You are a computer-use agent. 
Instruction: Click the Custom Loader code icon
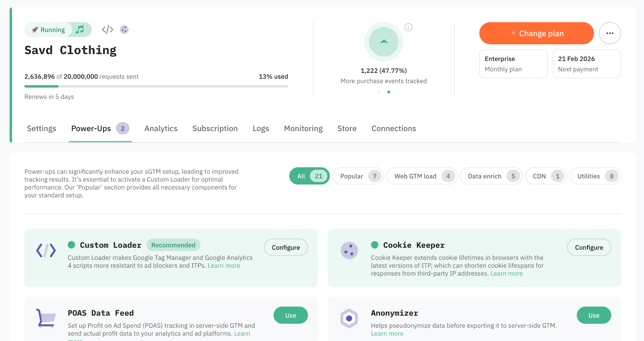[x=46, y=250]
